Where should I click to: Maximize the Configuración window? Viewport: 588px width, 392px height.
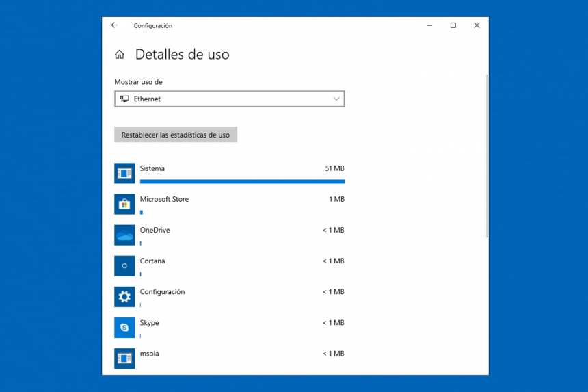tap(453, 25)
